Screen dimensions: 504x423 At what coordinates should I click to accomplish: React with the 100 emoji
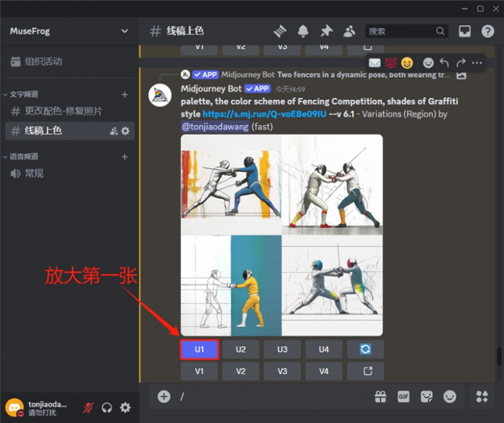click(x=391, y=63)
